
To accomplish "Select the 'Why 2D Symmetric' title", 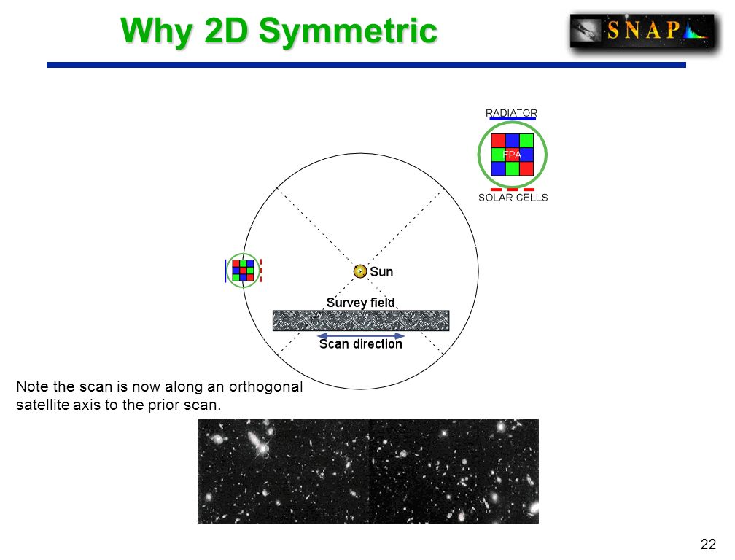I will pos(279,30).
